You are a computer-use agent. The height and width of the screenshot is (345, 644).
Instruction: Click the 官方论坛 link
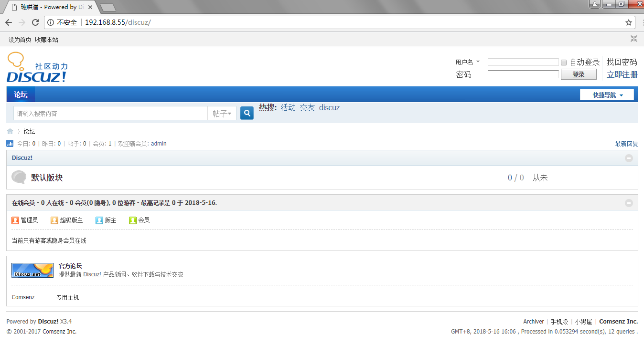tap(70, 266)
